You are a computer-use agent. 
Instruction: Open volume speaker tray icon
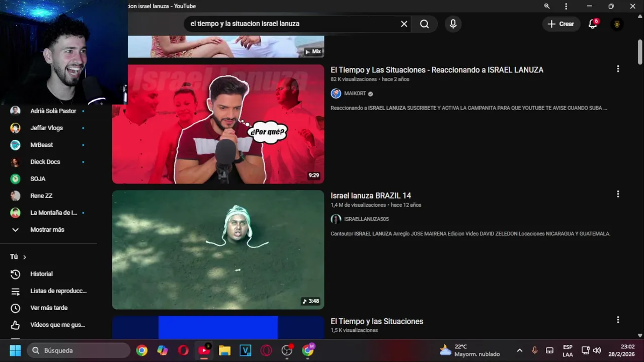pyautogui.click(x=597, y=350)
